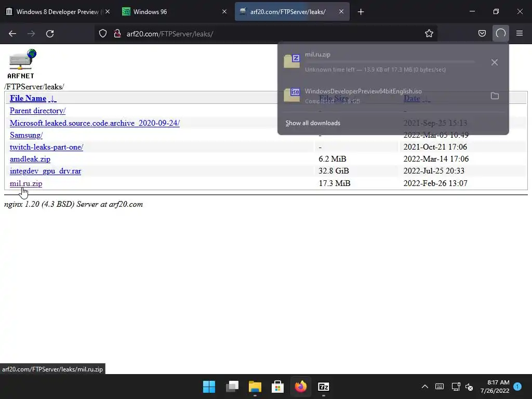Click the forward navigation arrow
This screenshot has height=399, width=532.
point(31,34)
